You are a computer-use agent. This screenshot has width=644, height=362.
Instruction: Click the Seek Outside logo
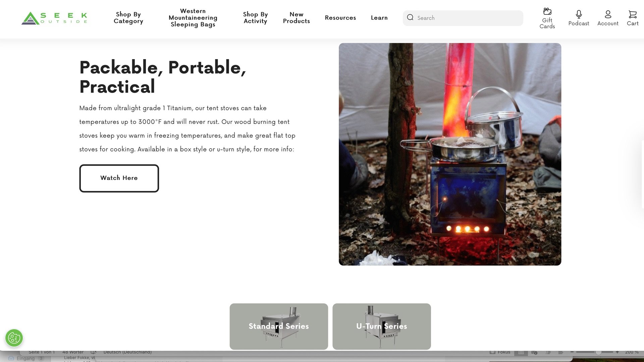pyautogui.click(x=54, y=18)
